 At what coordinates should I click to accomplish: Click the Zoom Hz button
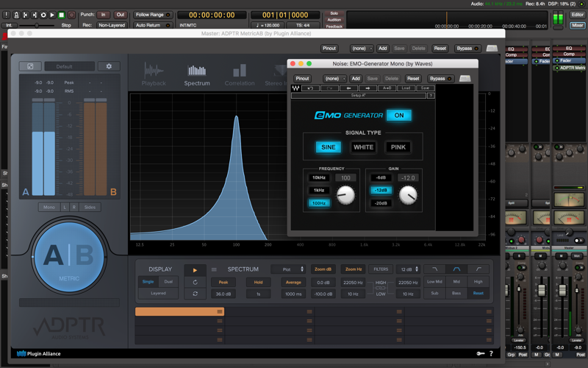click(354, 269)
